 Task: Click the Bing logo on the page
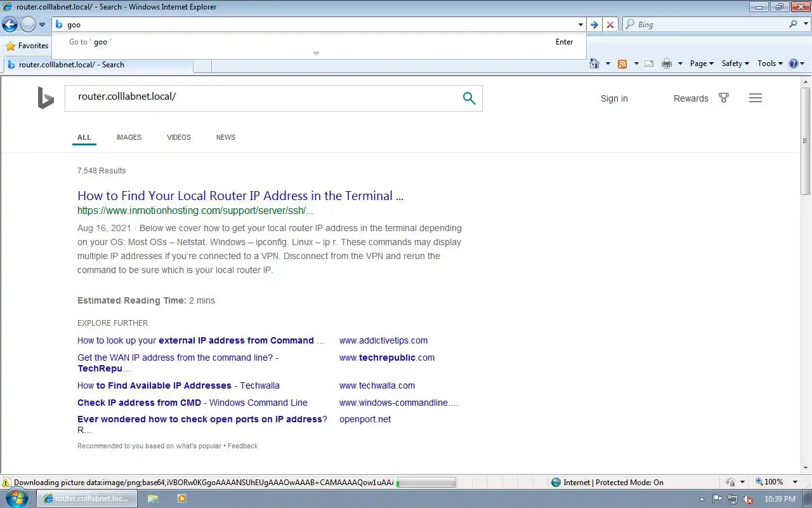46,98
